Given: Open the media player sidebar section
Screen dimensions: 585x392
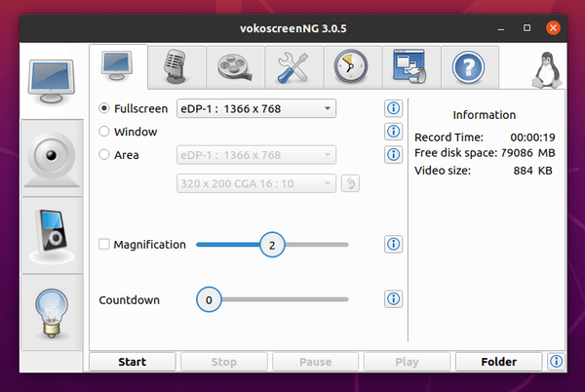Looking at the screenshot, I should point(52,236).
